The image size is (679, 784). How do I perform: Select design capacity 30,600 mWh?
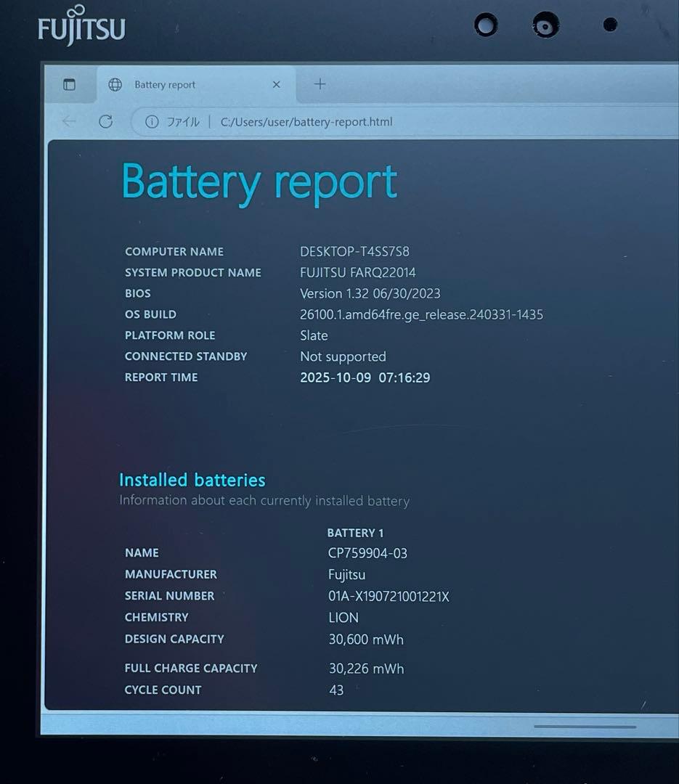tap(366, 640)
